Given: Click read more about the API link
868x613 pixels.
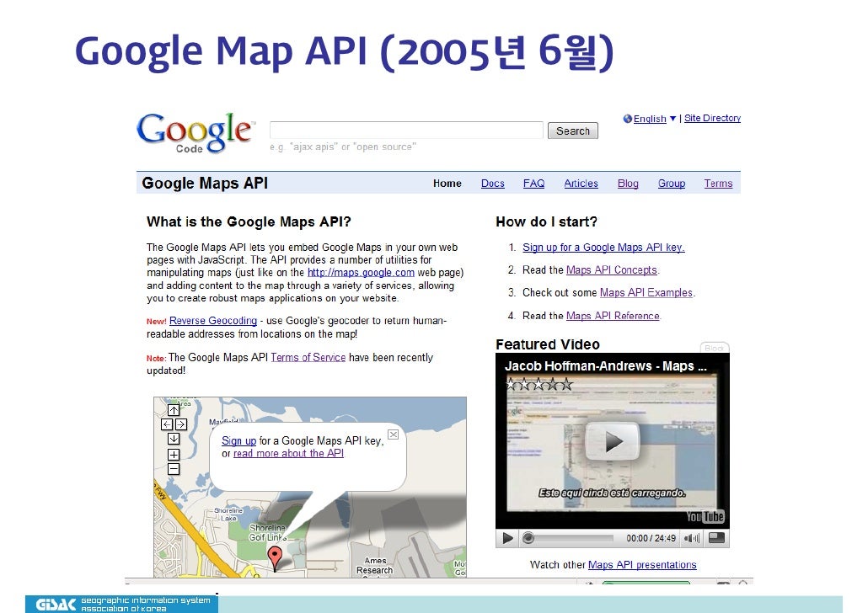Looking at the screenshot, I should coord(288,453).
